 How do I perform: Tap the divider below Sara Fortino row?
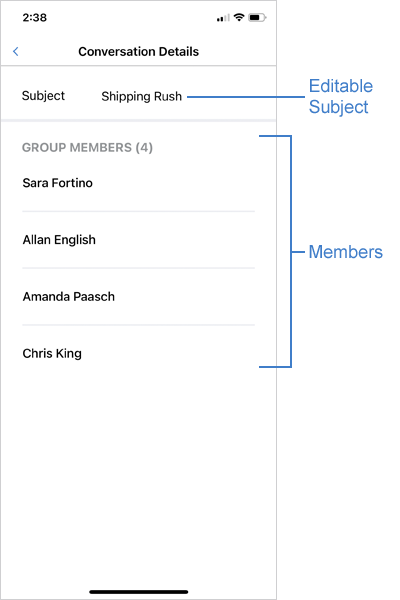point(139,211)
